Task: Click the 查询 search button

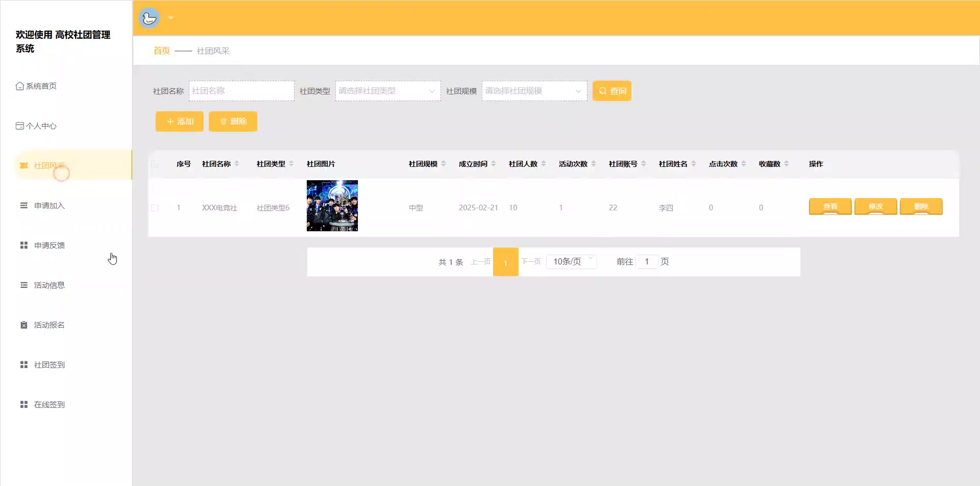Action: point(611,91)
